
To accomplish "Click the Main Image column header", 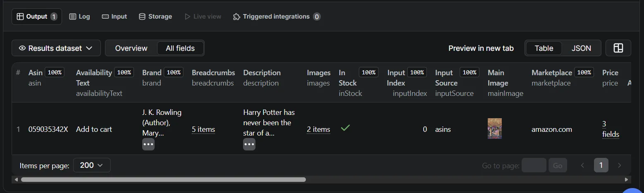I will coord(506,83).
